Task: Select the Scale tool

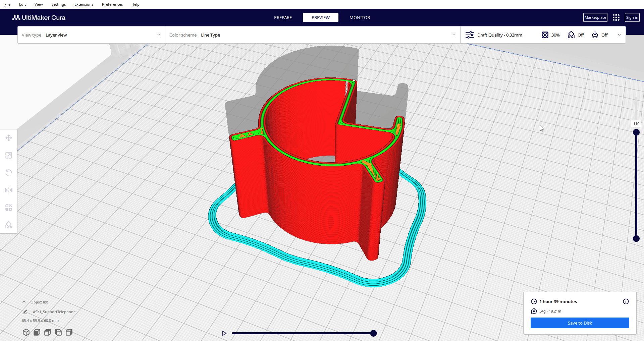Action: 9,155
